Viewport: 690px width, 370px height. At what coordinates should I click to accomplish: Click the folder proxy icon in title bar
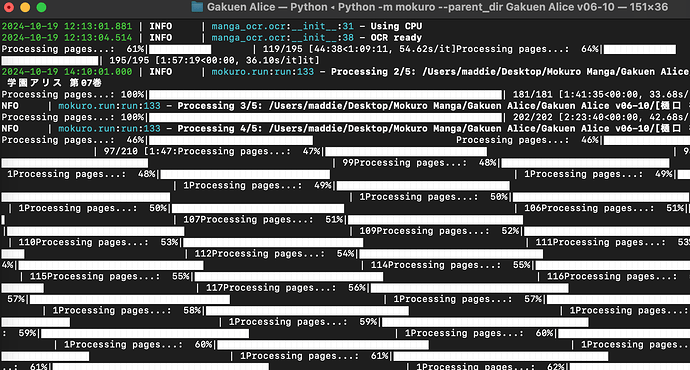tap(197, 7)
